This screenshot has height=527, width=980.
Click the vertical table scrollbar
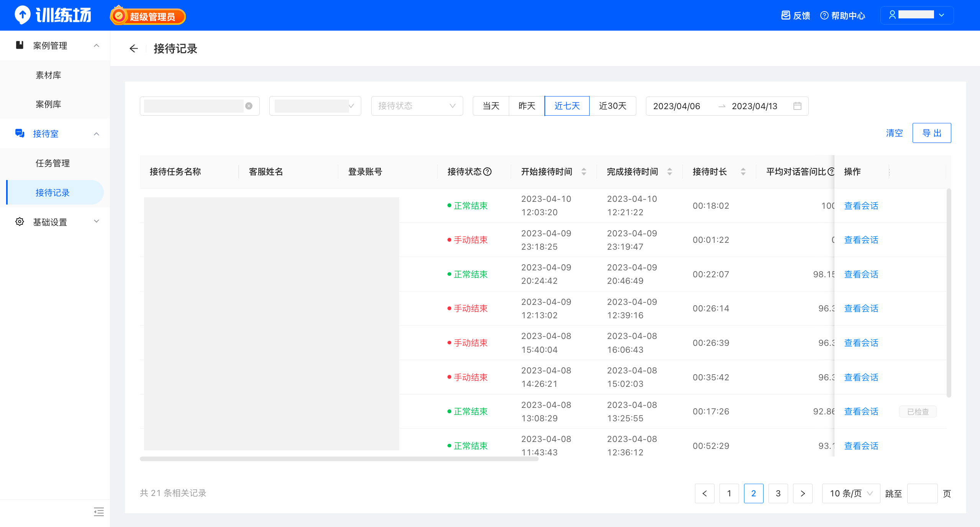(949, 293)
